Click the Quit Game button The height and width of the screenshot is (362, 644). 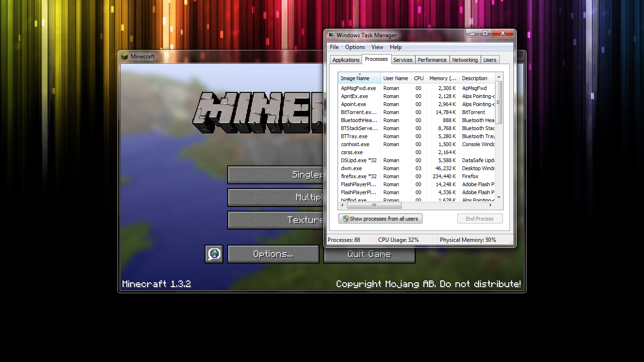370,254
